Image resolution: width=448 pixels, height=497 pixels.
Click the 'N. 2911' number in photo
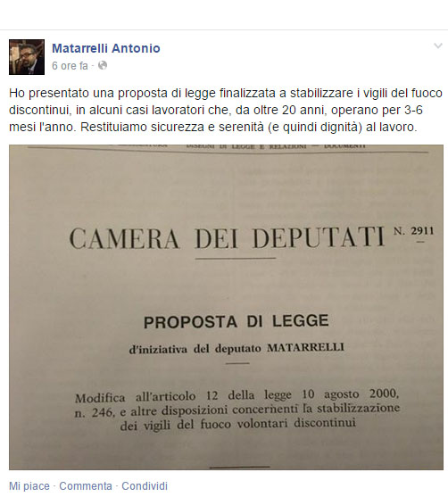point(414,231)
